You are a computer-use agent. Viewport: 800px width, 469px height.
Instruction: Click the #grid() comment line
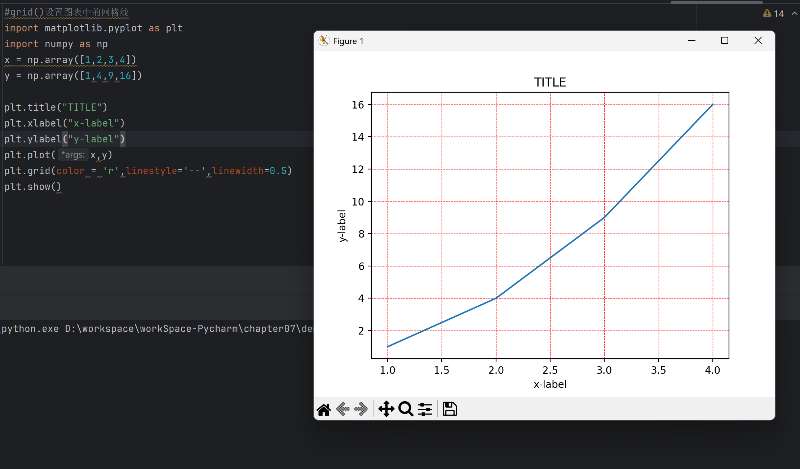click(66, 12)
